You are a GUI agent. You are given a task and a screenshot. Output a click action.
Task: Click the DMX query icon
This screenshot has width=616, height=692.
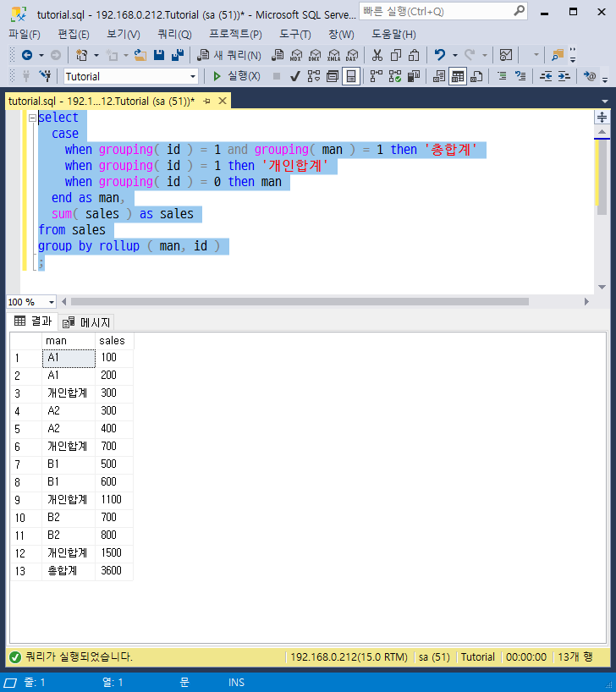pos(315,55)
